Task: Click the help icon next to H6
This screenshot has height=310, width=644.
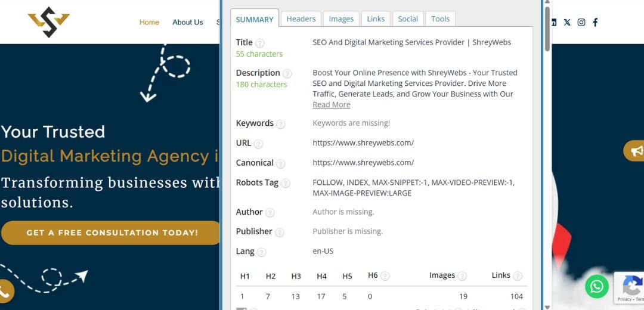Action: point(385,277)
